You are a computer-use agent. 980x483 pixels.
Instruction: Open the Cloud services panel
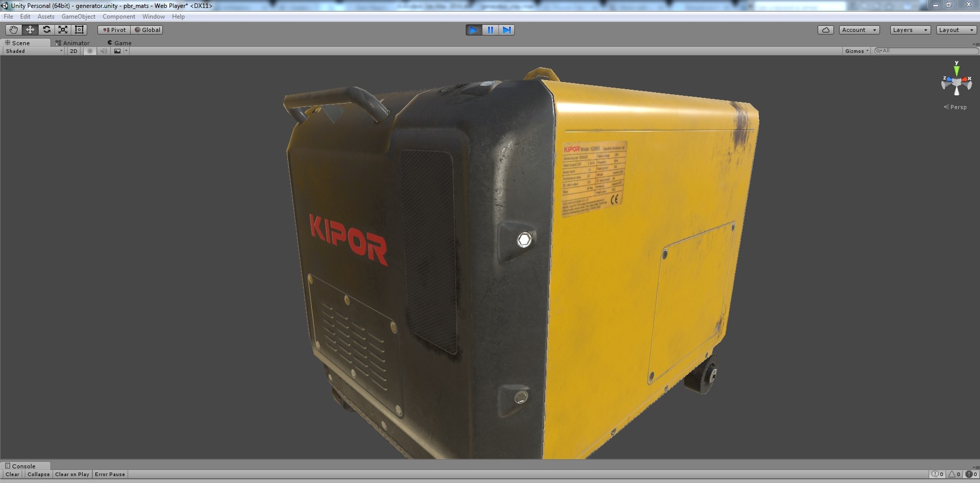point(825,30)
